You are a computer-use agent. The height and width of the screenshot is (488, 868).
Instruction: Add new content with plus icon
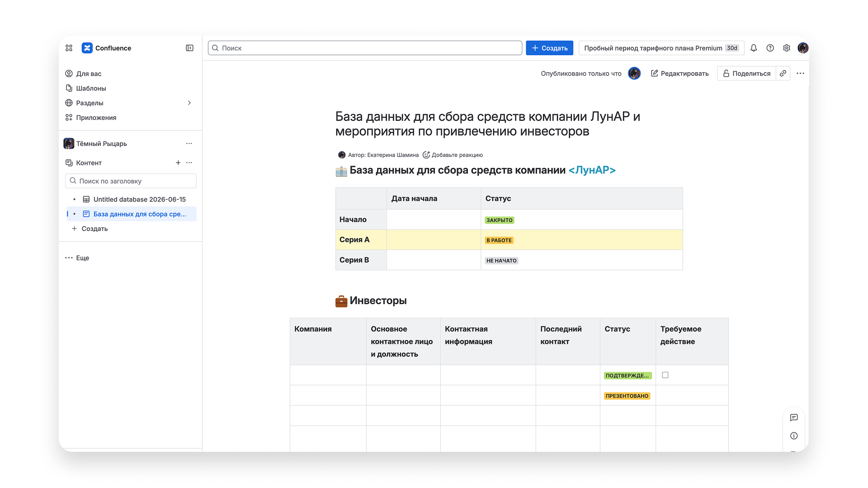click(178, 163)
